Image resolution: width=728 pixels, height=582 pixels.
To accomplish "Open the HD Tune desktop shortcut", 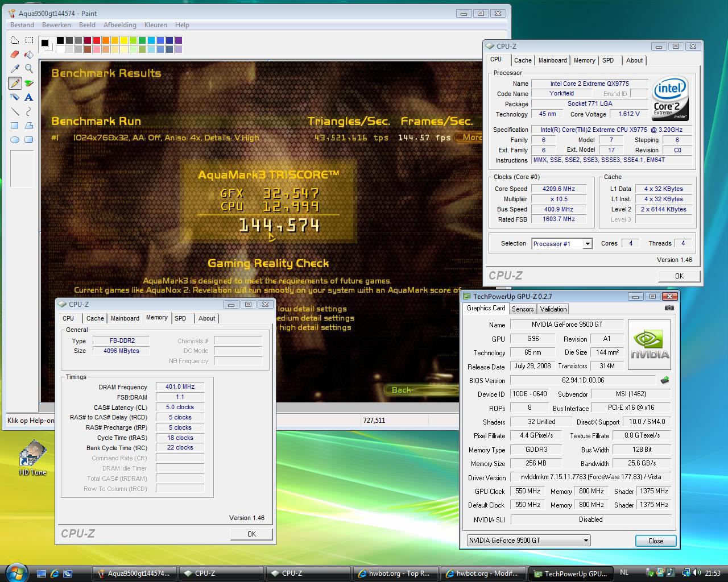I will pyautogui.click(x=32, y=458).
